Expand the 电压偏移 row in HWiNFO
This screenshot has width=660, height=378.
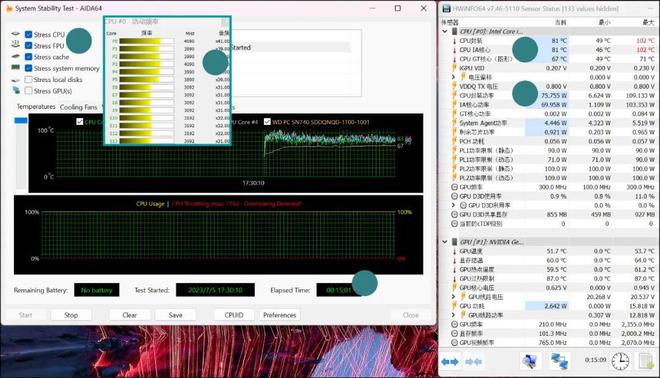pyautogui.click(x=453, y=77)
